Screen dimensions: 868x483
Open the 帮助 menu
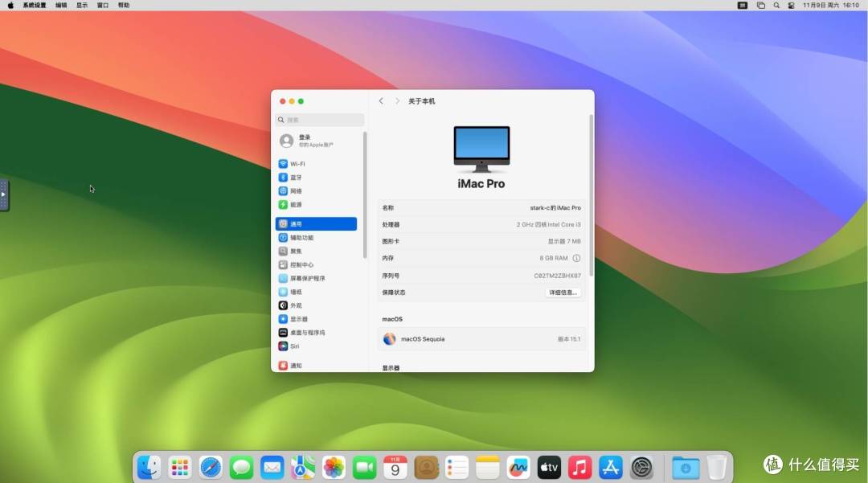[x=122, y=5]
